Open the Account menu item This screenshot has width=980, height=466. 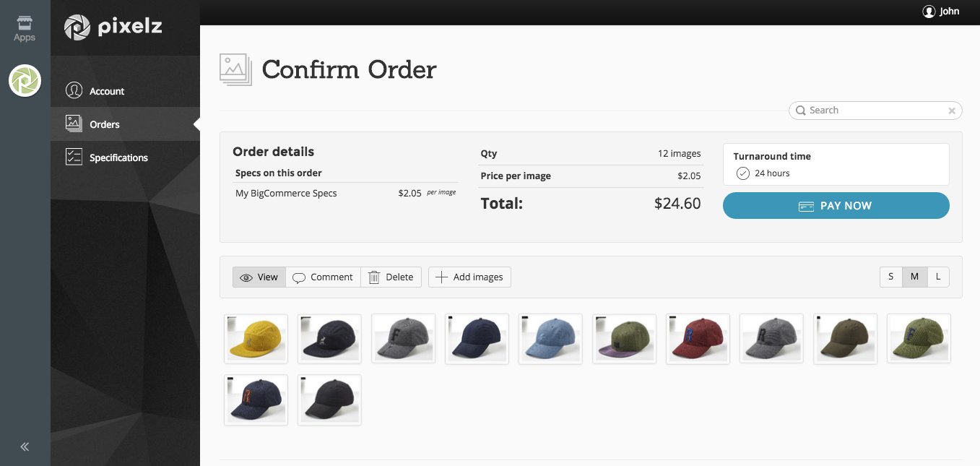(x=106, y=91)
